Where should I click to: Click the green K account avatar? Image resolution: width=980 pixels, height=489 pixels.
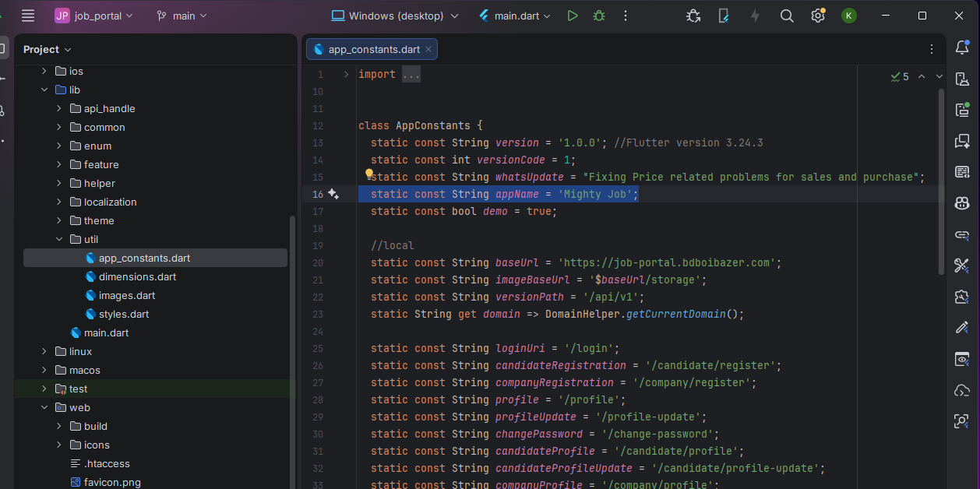click(x=849, y=16)
